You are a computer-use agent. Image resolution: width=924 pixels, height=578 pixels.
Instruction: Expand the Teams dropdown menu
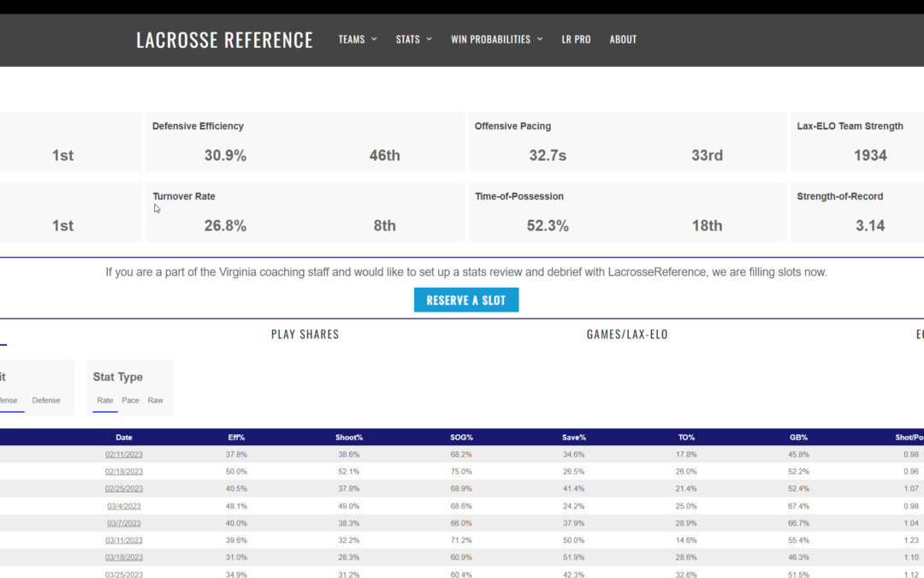358,39
